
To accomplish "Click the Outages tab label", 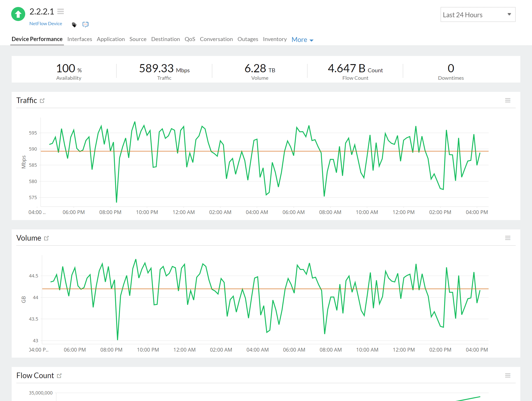I will 248,39.
